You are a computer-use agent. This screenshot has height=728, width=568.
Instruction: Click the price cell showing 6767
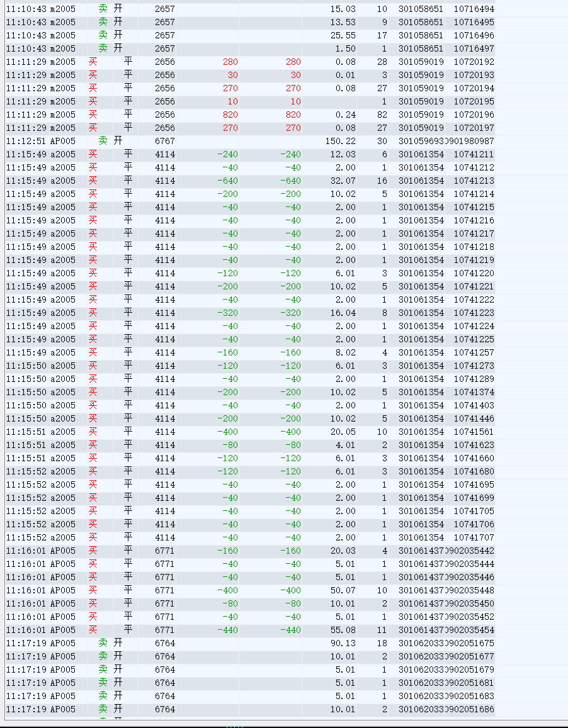tap(165, 141)
